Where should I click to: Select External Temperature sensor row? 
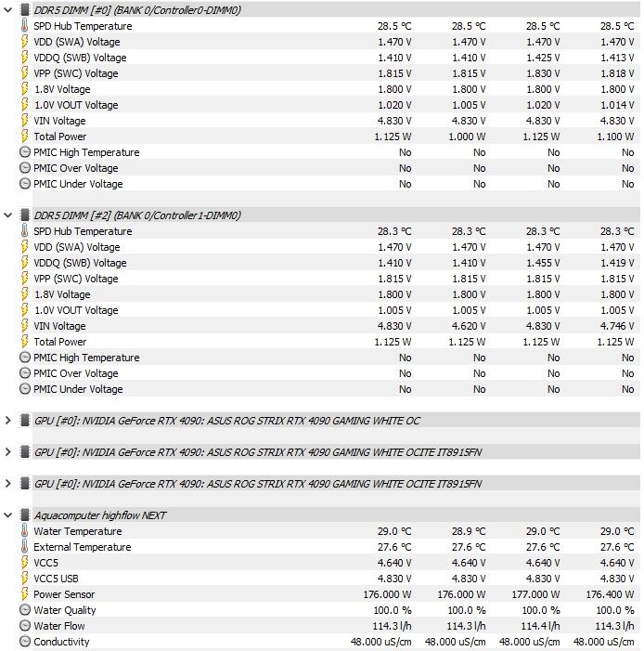click(328, 547)
